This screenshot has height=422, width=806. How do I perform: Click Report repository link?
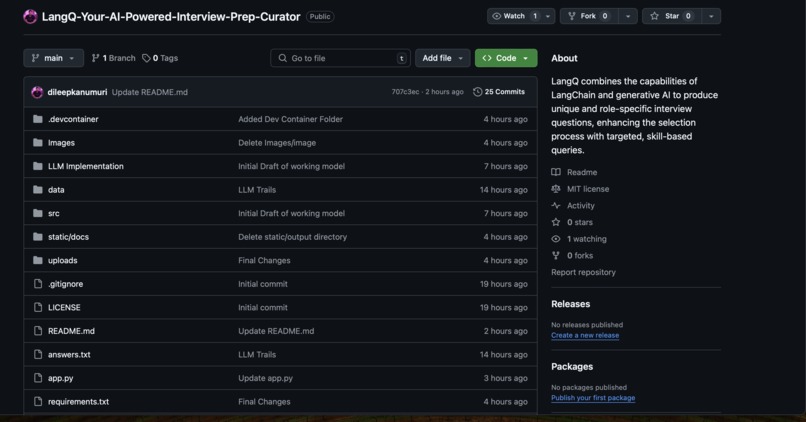click(x=583, y=272)
